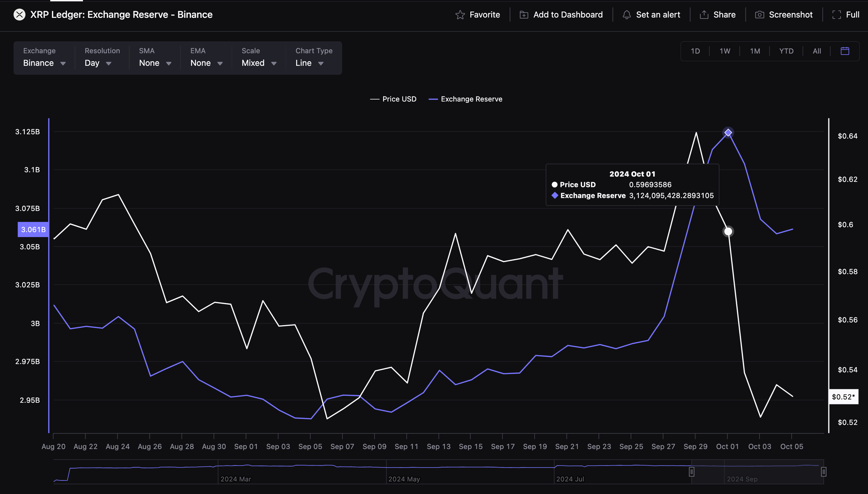Click the 2024 Mar marker in the navigator
The width and height of the screenshot is (868, 494).
pyautogui.click(x=236, y=479)
